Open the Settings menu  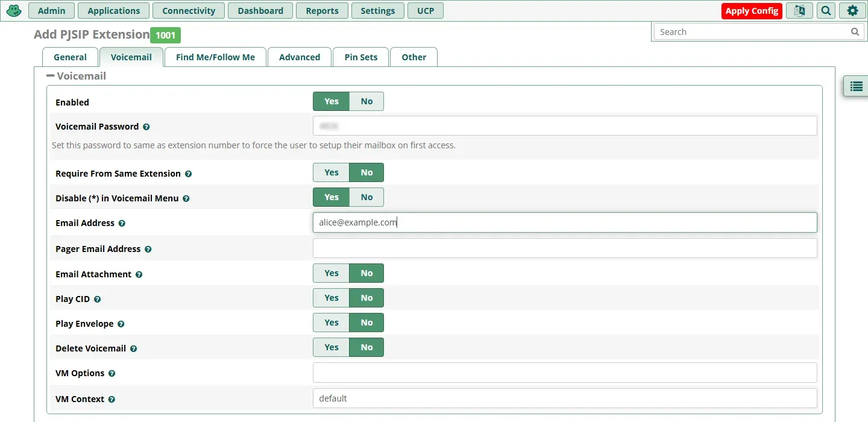pos(377,11)
